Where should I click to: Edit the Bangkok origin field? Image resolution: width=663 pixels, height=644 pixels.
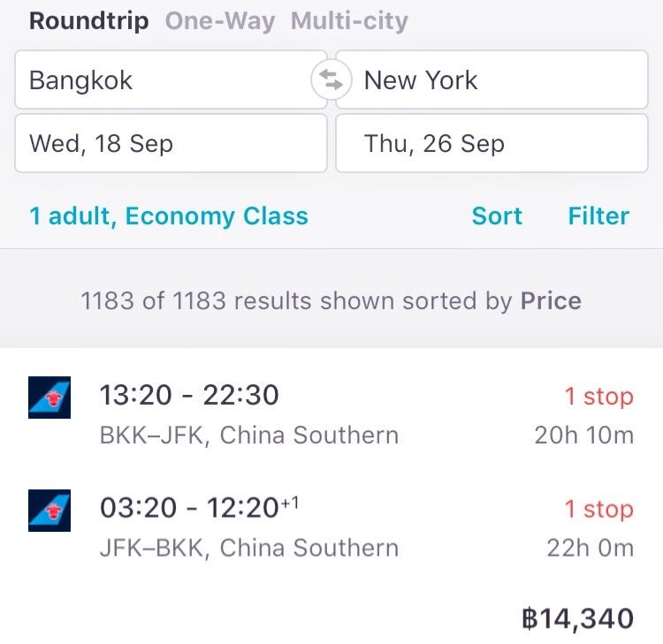tap(170, 80)
